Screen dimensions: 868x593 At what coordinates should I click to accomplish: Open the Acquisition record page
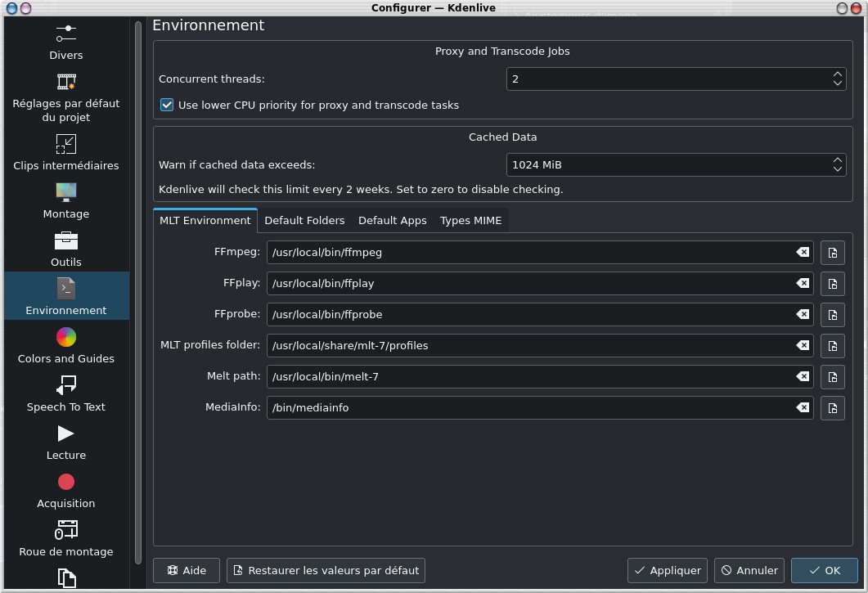[x=66, y=490]
